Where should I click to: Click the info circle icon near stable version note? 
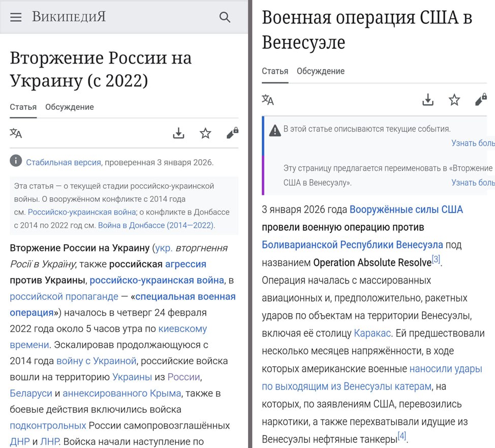16,161
